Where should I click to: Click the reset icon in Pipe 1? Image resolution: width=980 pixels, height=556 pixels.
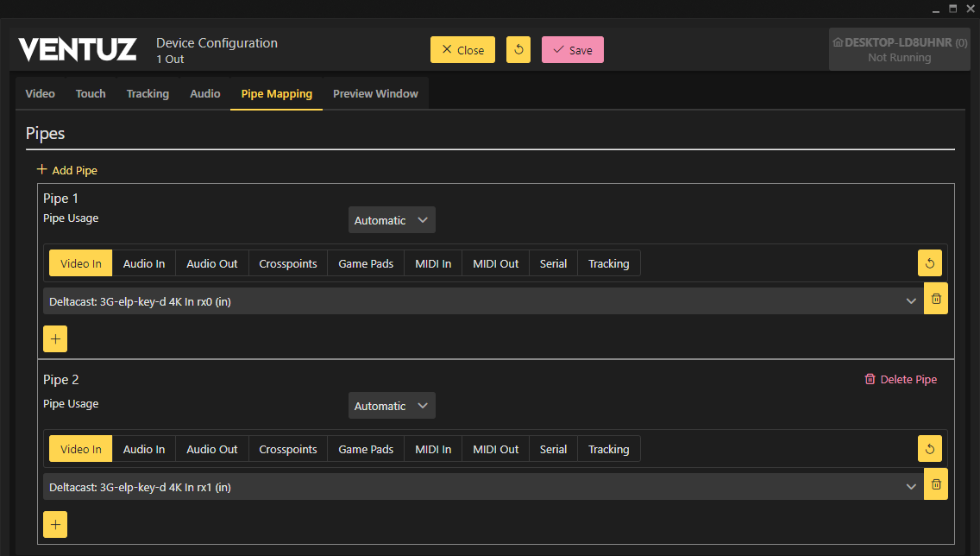(x=929, y=263)
